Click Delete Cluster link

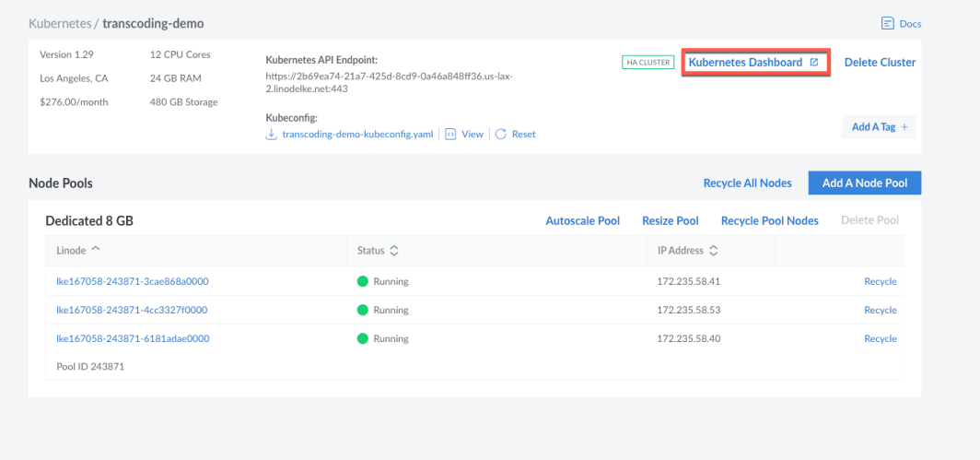[x=880, y=63]
